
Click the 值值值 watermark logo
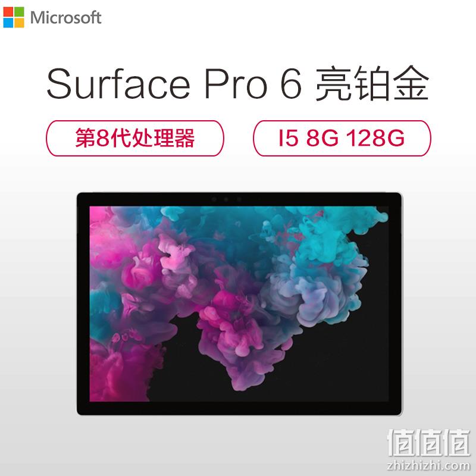coord(428,443)
